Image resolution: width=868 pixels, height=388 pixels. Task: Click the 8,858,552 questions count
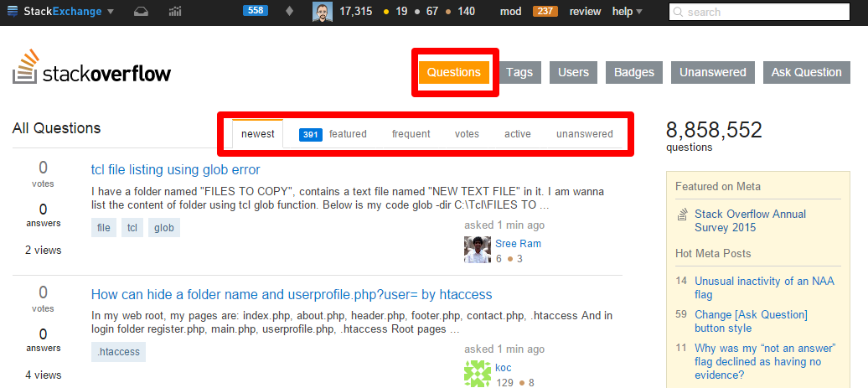pyautogui.click(x=714, y=130)
